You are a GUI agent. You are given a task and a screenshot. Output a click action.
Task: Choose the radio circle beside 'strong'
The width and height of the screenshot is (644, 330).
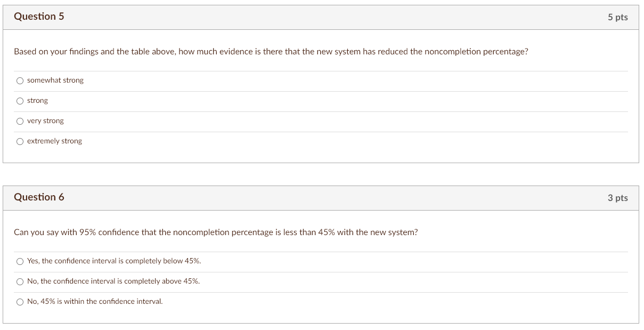click(20, 101)
